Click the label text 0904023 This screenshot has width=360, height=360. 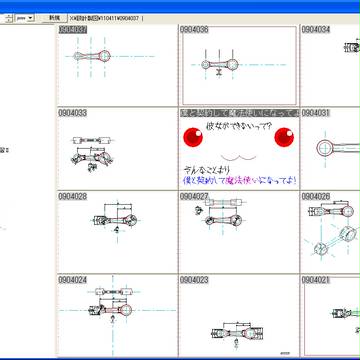pos(194,280)
